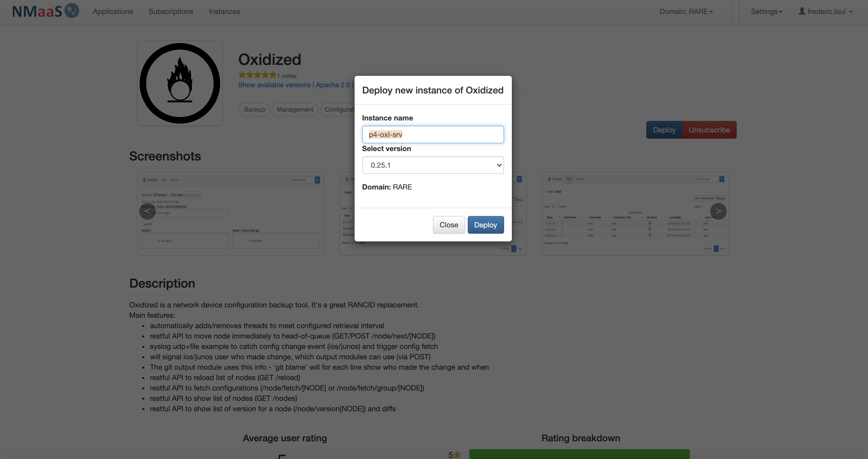The width and height of the screenshot is (868, 459).
Task: Click the 'automatically adds/removes threads' bullet
Action: [267, 326]
